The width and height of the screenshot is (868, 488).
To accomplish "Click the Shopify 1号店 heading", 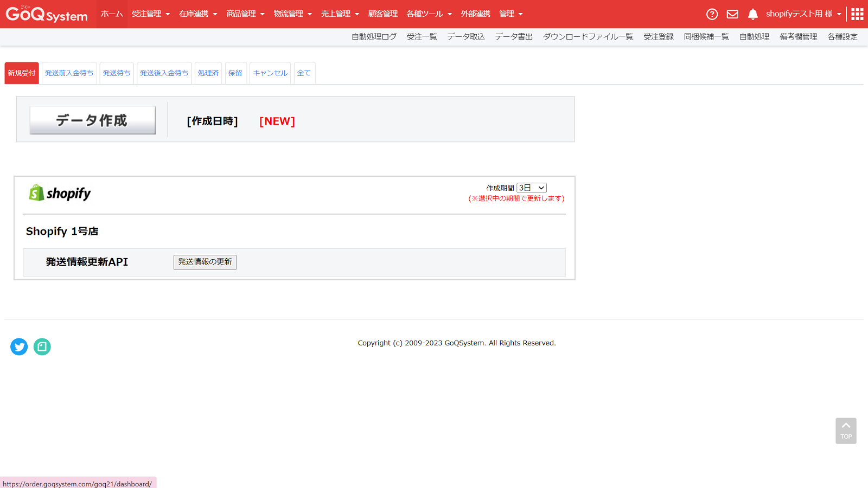I will point(62,232).
